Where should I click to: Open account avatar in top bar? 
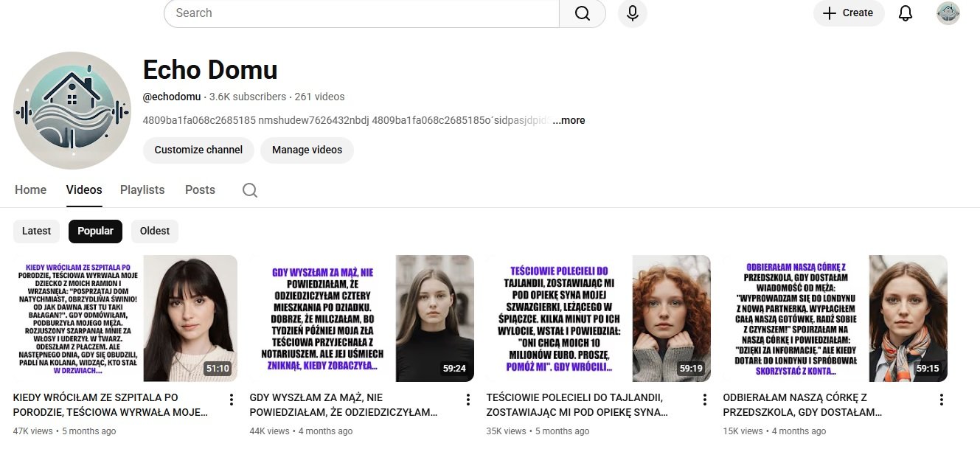click(948, 13)
